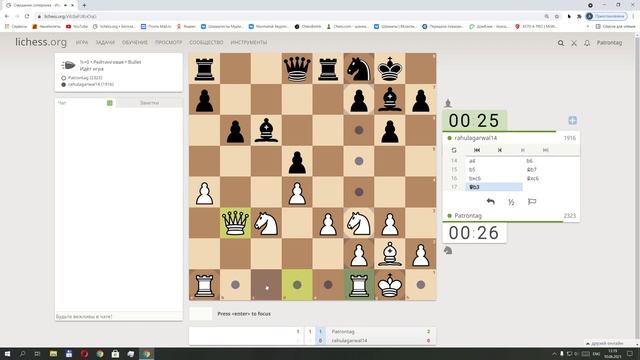Select the white pawn on a4
The width and height of the screenshot is (640, 360).
pyautogui.click(x=204, y=192)
